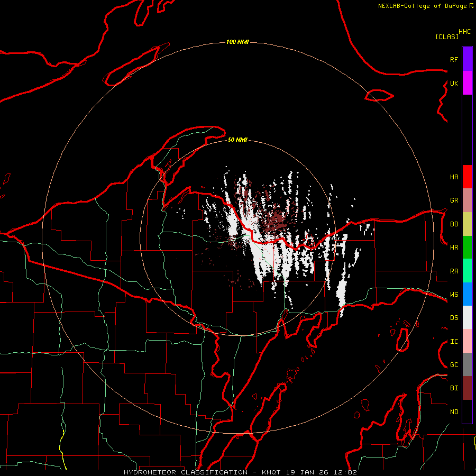This screenshot has height=476, width=476.
Task: Click the HA legend label
Action: (454, 177)
